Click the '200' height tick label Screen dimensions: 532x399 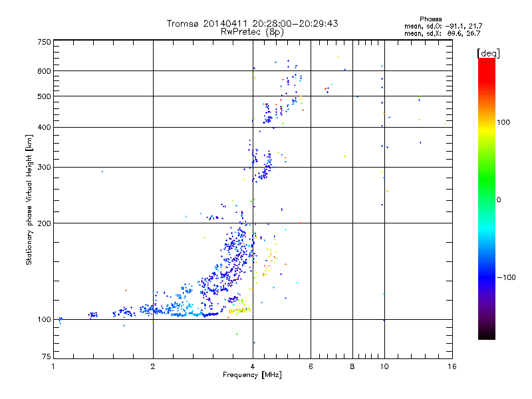pos(45,223)
